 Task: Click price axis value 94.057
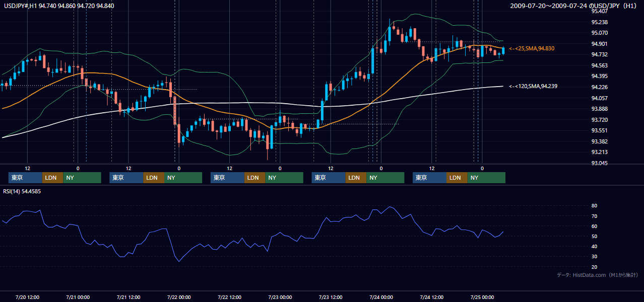coord(600,98)
